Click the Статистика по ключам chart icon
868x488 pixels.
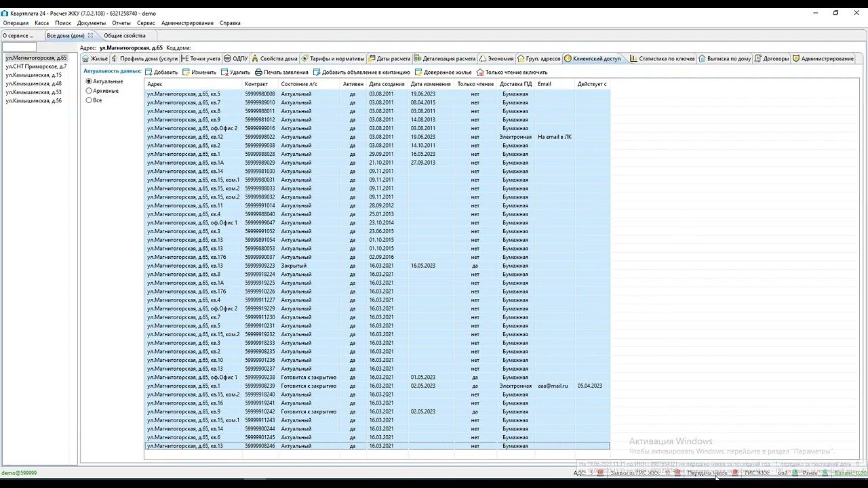coord(633,59)
